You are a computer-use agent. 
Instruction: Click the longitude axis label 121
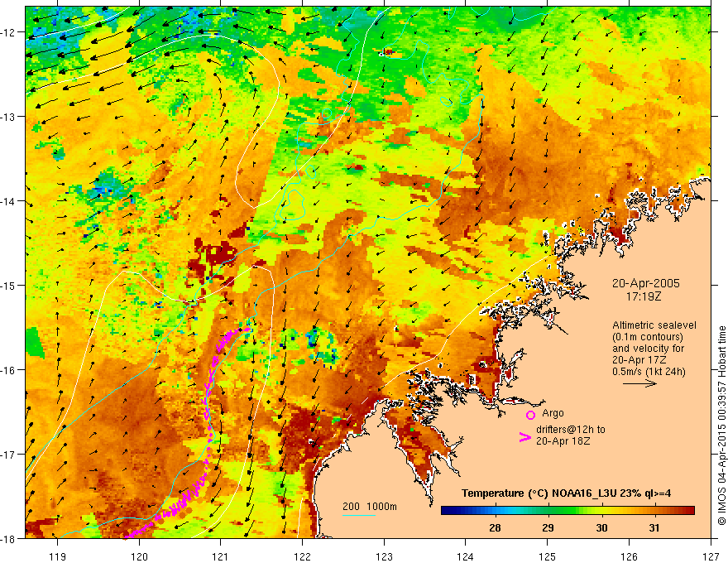point(221,556)
